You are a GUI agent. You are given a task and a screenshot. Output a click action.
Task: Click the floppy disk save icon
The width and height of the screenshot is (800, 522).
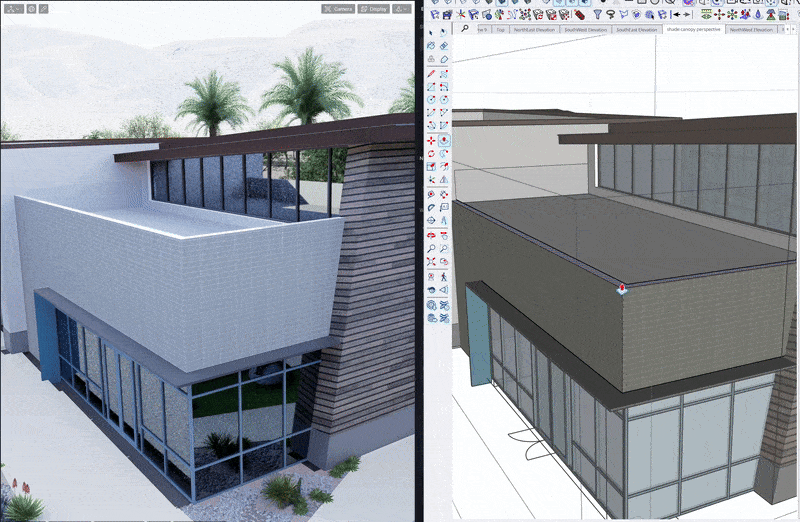tap(447, 15)
